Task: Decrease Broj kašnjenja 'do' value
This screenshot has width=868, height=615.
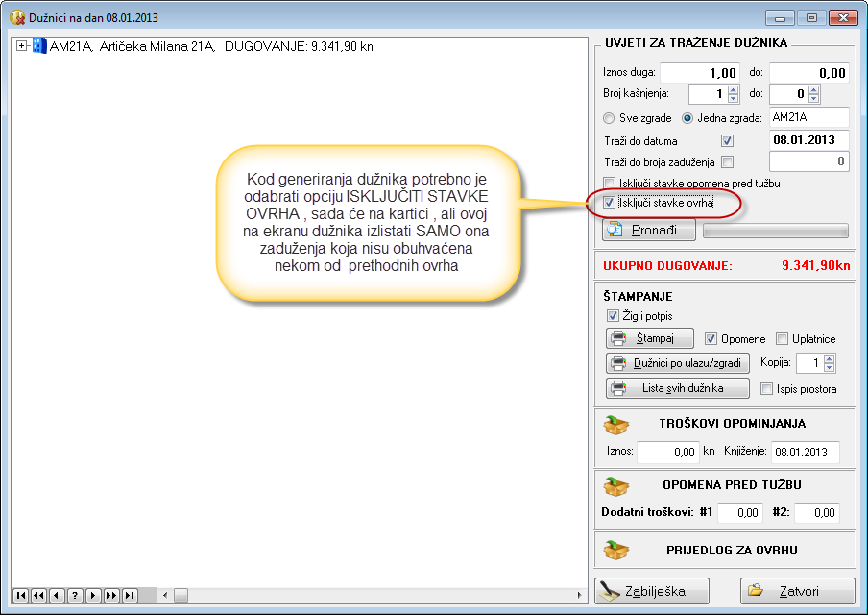Action: (814, 99)
